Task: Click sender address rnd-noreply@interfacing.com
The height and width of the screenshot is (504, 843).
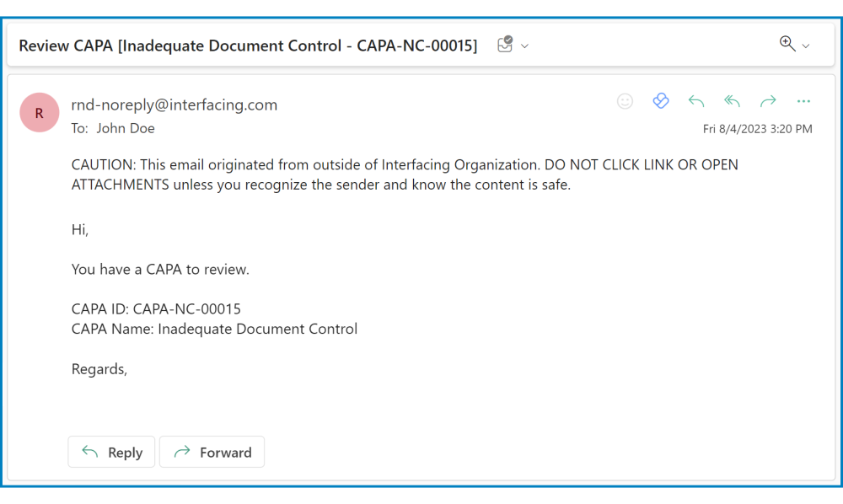Action: pos(174,105)
